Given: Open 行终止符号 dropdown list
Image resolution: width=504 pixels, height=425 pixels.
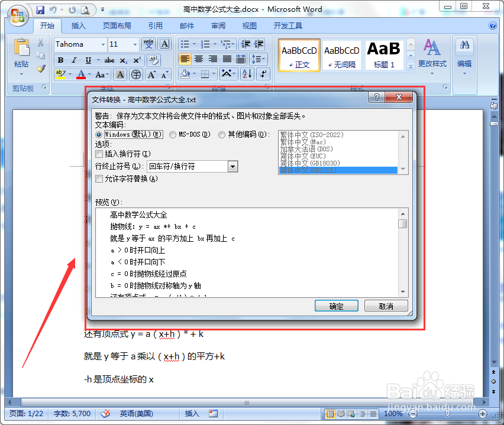Looking at the screenshot, I should click(x=232, y=167).
